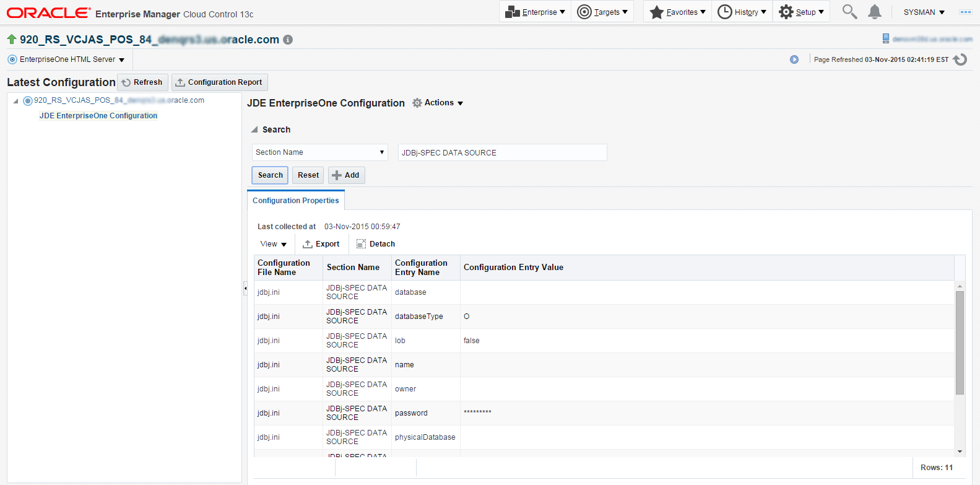This screenshot has width=980, height=485.
Task: Open the Actions dropdown menu
Action: (x=438, y=103)
